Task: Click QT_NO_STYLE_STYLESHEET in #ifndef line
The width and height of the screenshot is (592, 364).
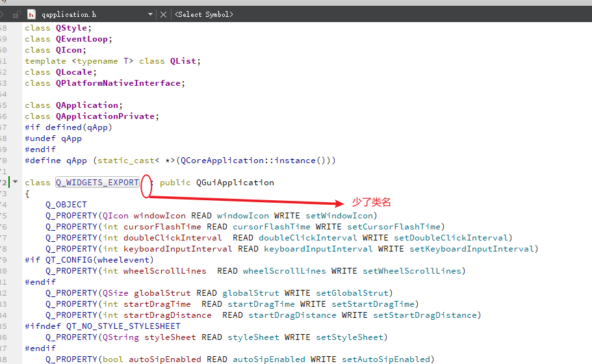Action: click(x=123, y=326)
